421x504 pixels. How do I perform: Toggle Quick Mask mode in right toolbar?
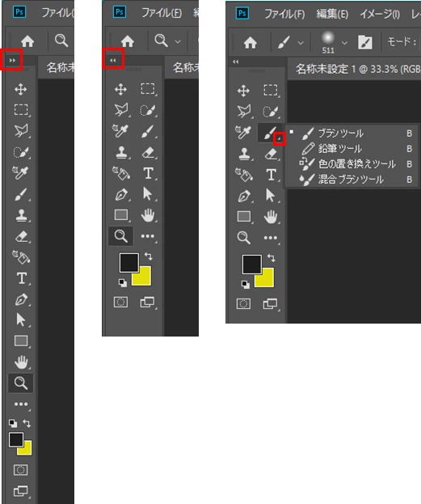(x=243, y=303)
